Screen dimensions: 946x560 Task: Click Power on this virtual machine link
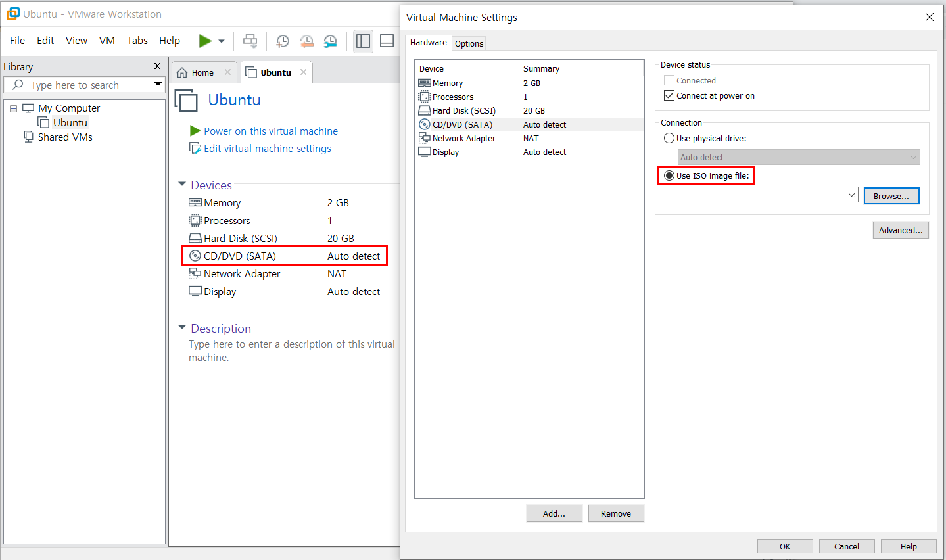click(271, 131)
